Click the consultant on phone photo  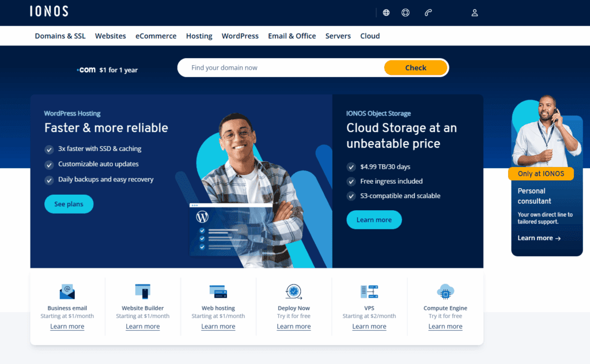click(x=546, y=132)
